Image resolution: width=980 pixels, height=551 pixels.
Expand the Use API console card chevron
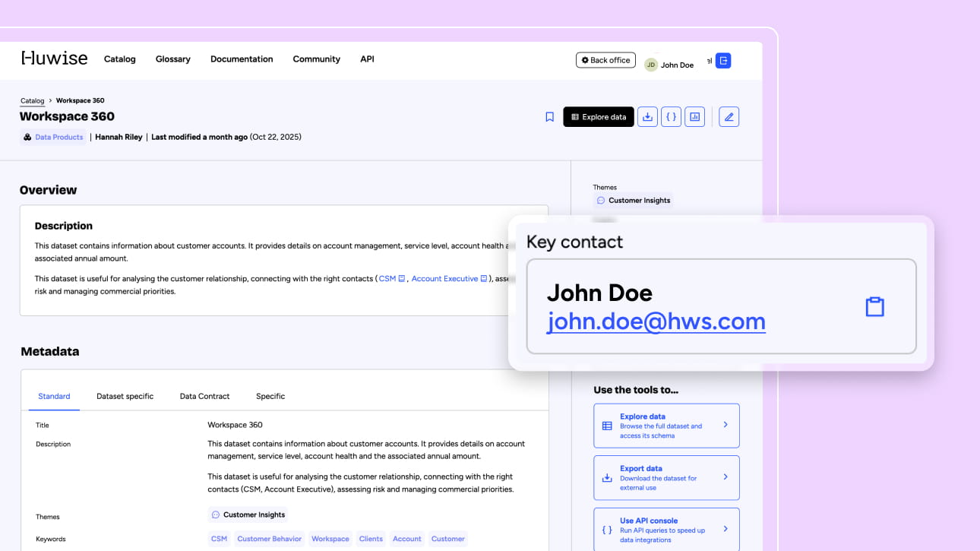pos(726,529)
